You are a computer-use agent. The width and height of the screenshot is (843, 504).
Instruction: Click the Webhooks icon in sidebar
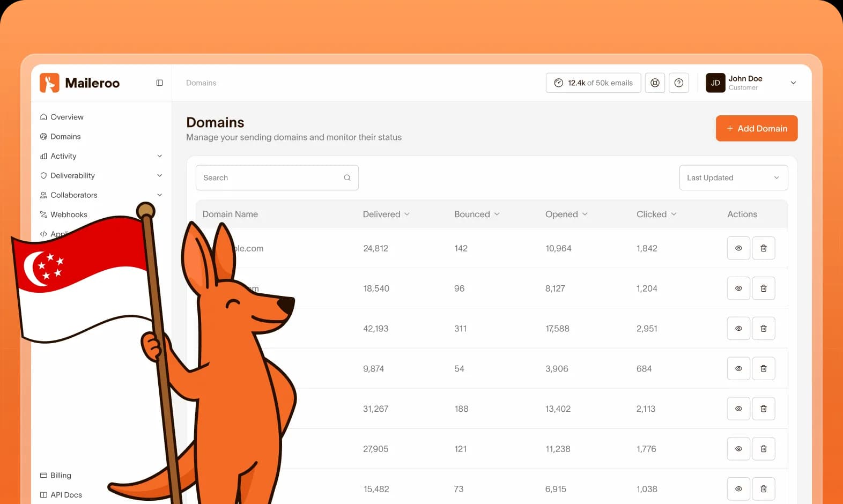[43, 214]
